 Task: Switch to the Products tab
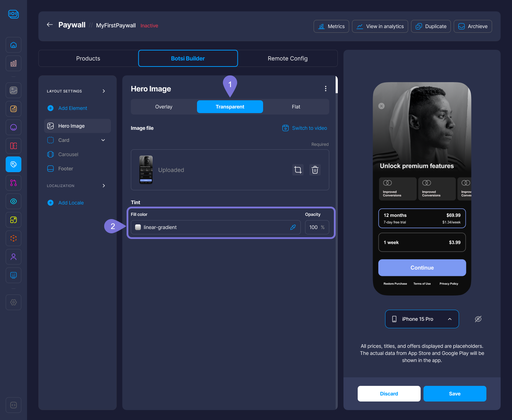(88, 58)
